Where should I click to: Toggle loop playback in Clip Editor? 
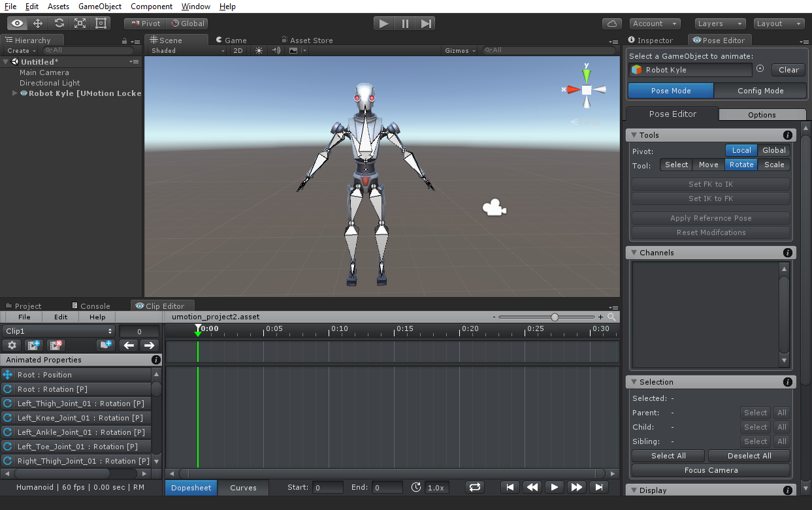pyautogui.click(x=474, y=487)
